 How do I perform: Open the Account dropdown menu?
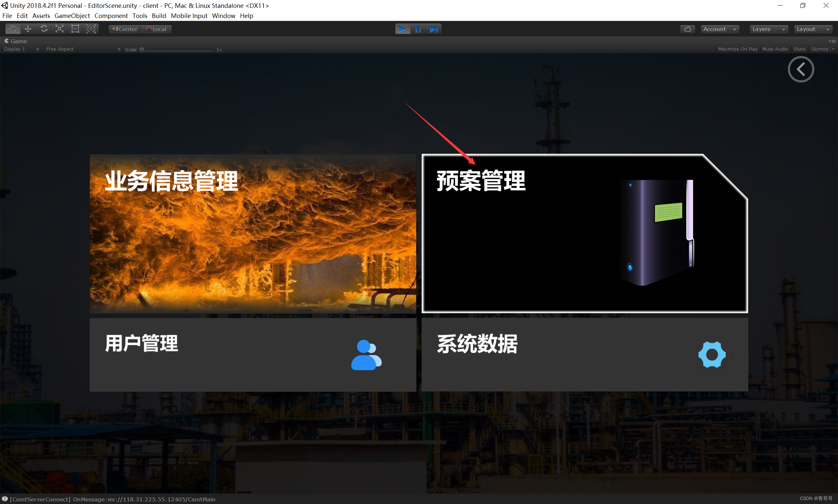[x=719, y=28]
